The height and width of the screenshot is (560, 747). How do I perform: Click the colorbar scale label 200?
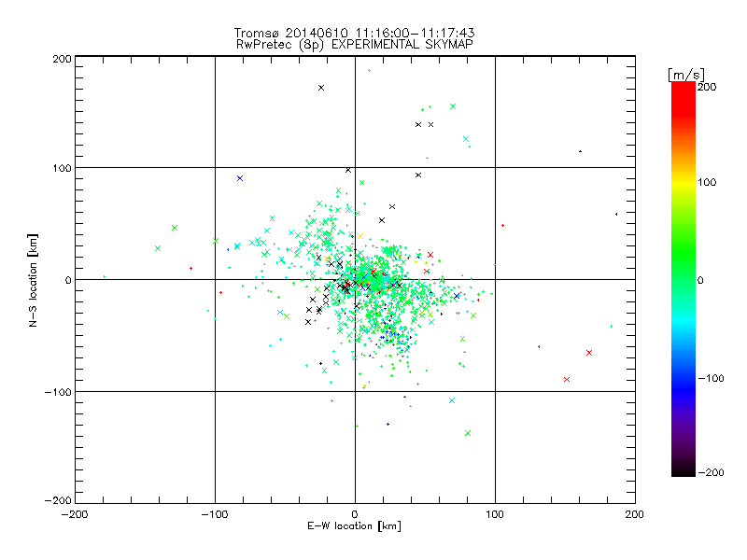pyautogui.click(x=707, y=87)
